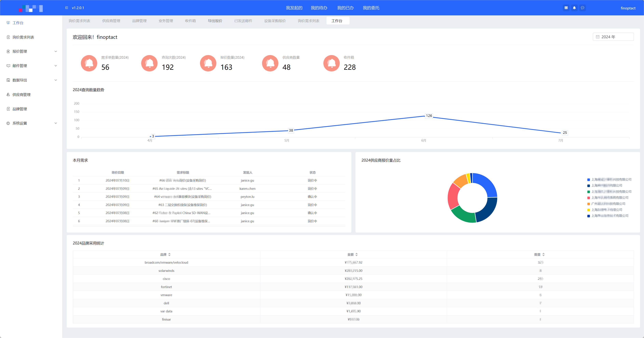
Task: Open the chat message icon in header
Action: (582, 8)
